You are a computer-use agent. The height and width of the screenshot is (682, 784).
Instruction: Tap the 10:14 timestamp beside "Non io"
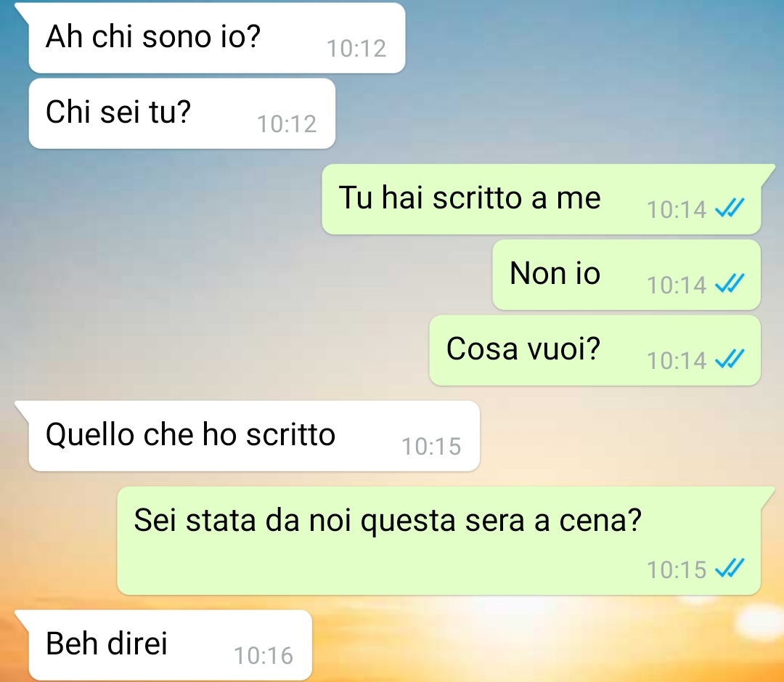pyautogui.click(x=677, y=285)
